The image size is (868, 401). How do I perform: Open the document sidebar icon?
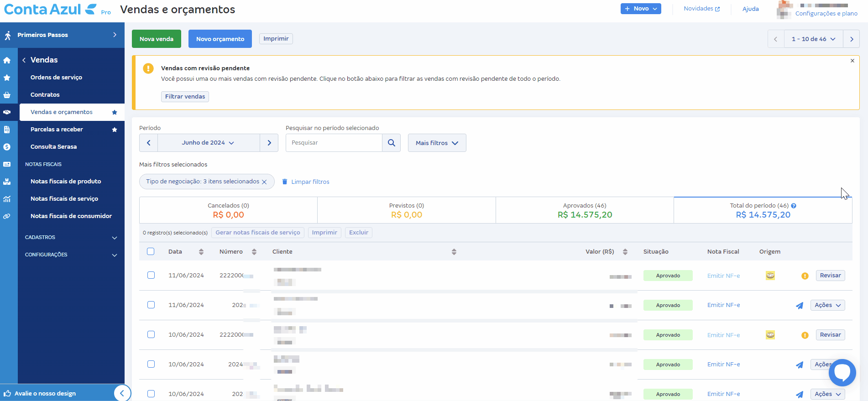[x=7, y=130]
